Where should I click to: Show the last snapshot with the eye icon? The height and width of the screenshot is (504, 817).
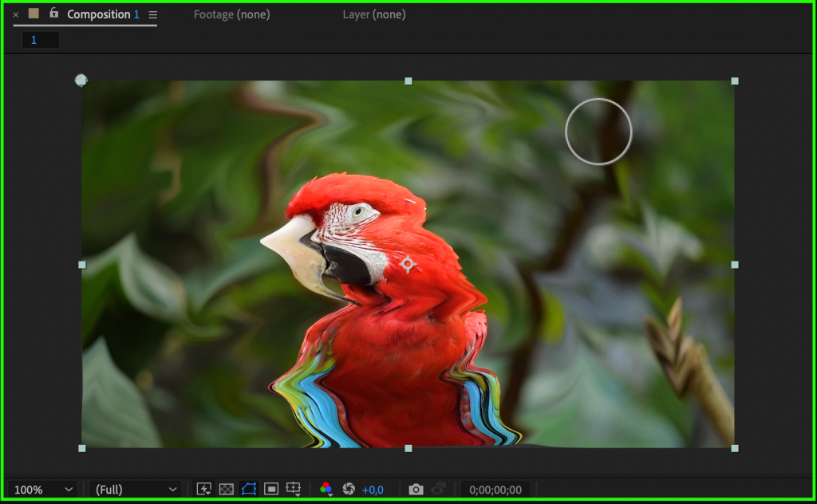[x=440, y=488]
